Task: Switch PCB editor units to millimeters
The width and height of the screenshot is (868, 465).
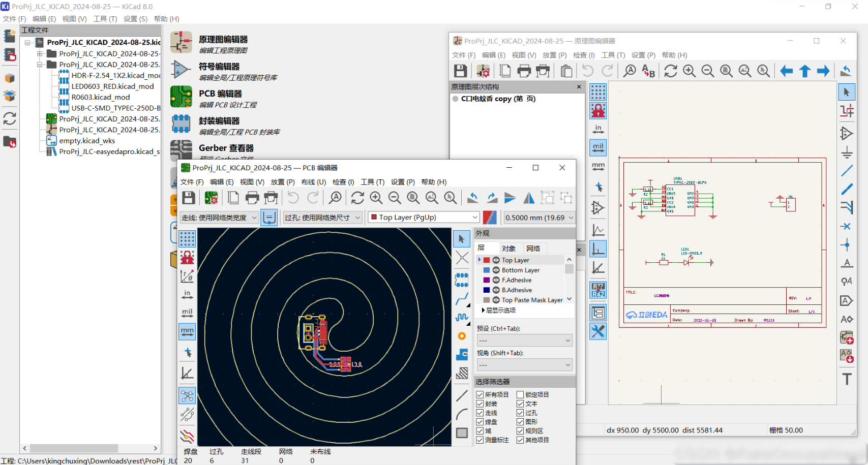Action: tap(187, 332)
